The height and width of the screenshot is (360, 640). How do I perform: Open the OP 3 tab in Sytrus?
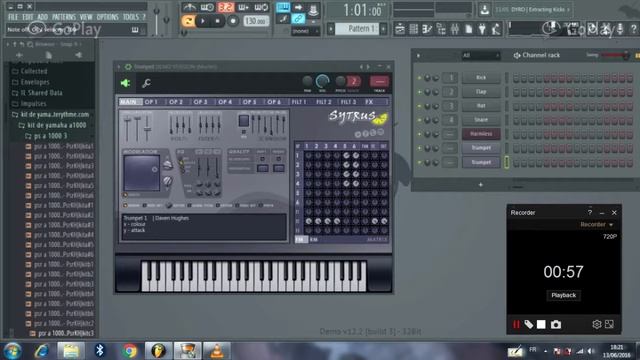[x=200, y=102]
